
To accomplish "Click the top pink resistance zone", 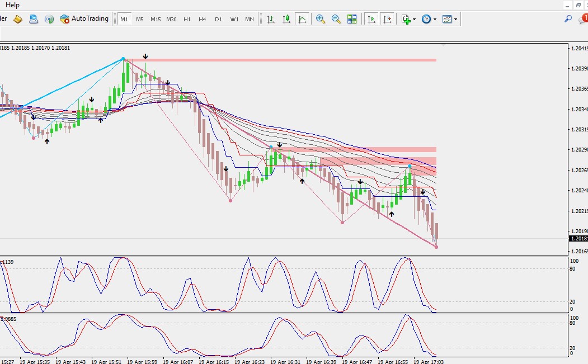I will coord(280,60).
